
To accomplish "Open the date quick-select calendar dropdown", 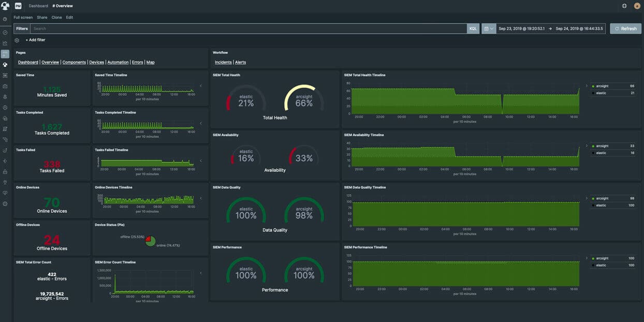I will [488, 28].
